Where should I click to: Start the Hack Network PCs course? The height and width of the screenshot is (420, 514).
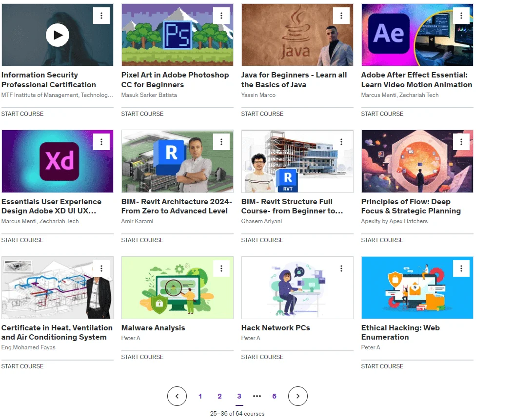(x=262, y=357)
